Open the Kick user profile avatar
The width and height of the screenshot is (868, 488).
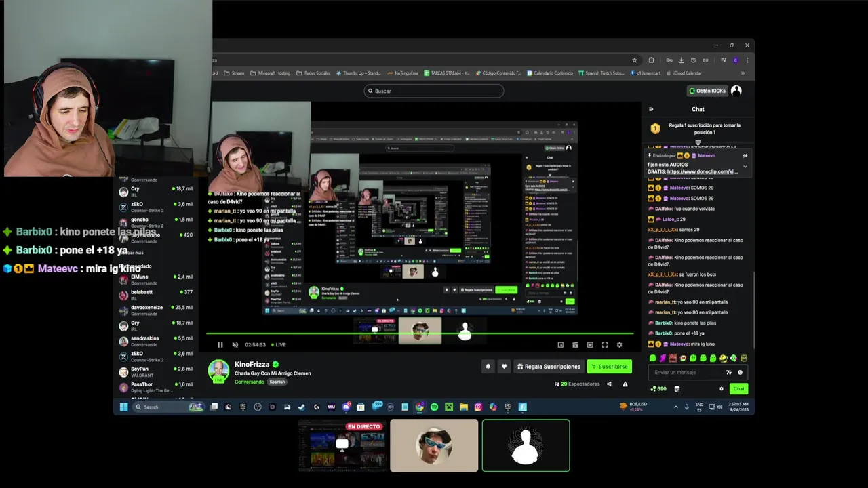click(x=736, y=91)
